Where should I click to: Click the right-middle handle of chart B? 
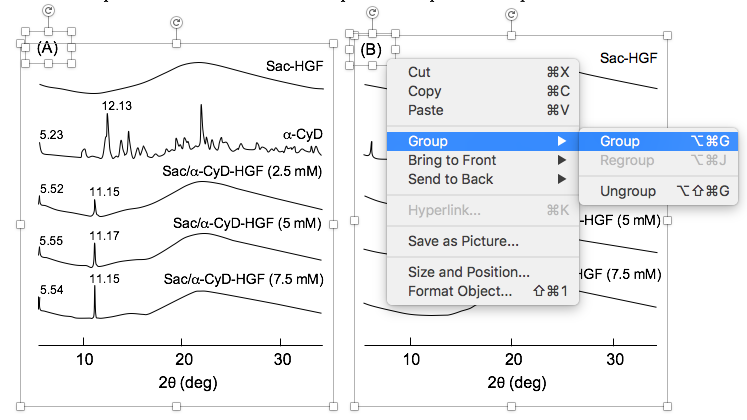click(x=667, y=220)
